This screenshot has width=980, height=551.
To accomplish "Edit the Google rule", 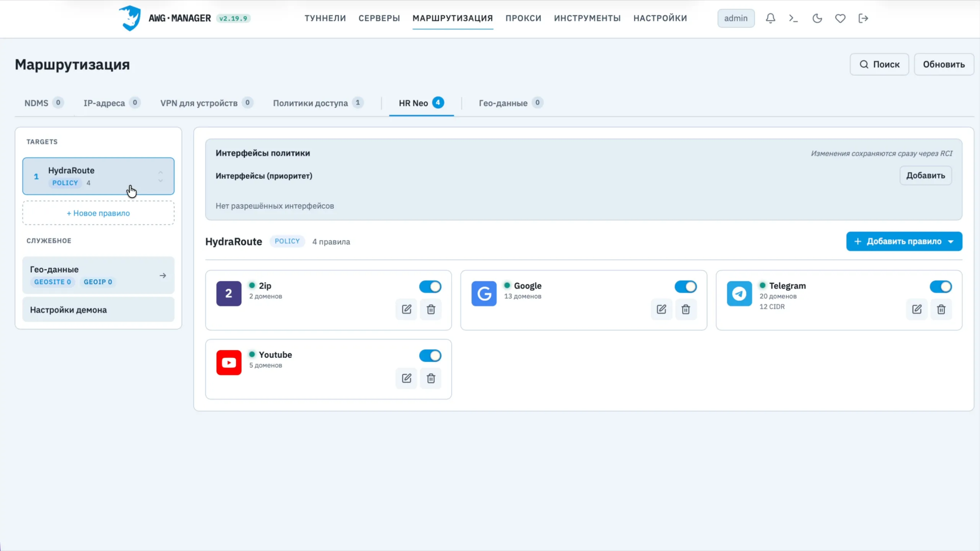I will tap(661, 309).
